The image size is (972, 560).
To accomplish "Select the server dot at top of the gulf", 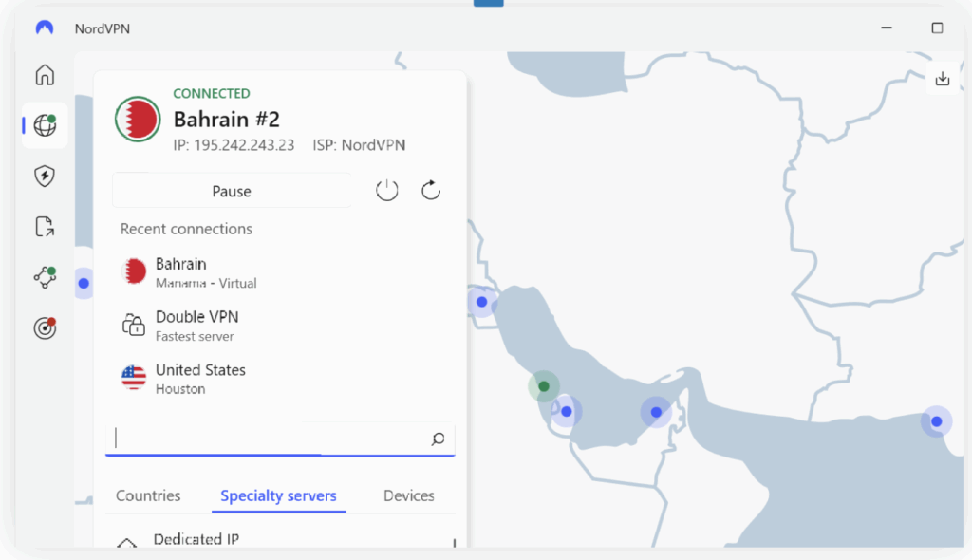I will (481, 302).
